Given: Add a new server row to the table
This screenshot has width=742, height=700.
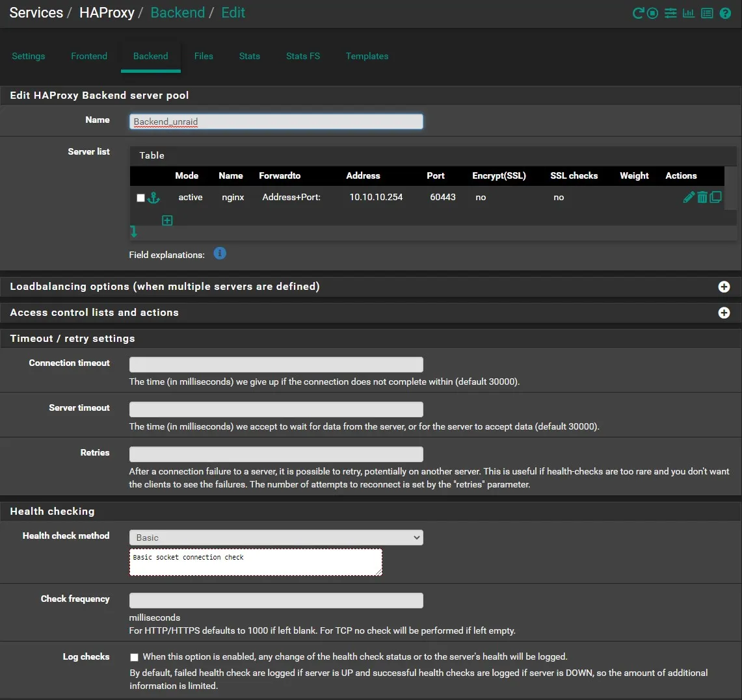Looking at the screenshot, I should (167, 221).
